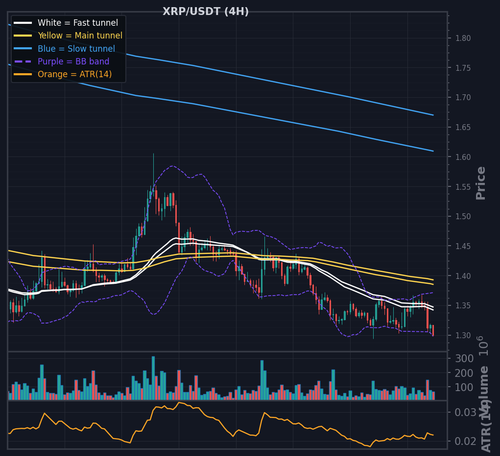
Task: Click the 10⁶ volume scale multiplier
Action: pos(483,345)
